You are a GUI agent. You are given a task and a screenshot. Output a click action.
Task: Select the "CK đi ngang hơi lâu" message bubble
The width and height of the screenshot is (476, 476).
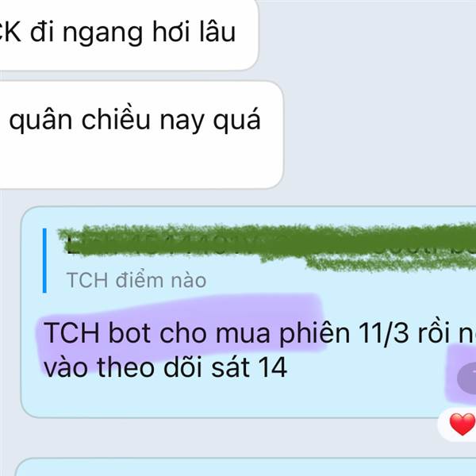coord(129,35)
